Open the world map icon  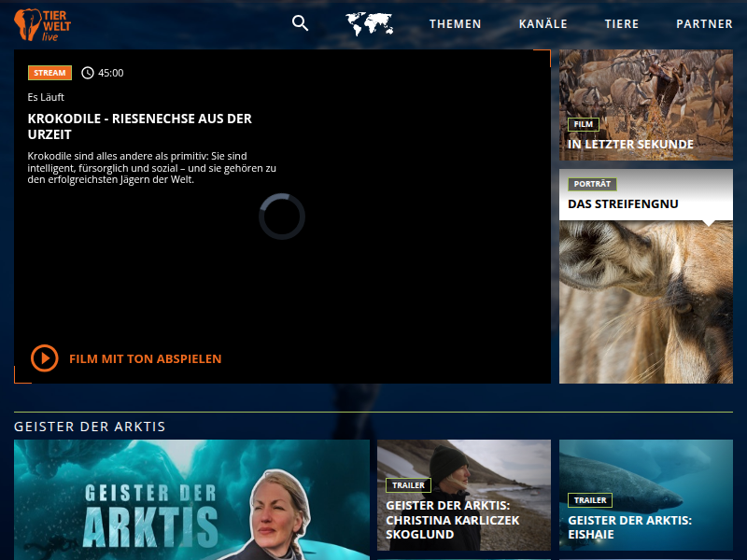tap(369, 24)
